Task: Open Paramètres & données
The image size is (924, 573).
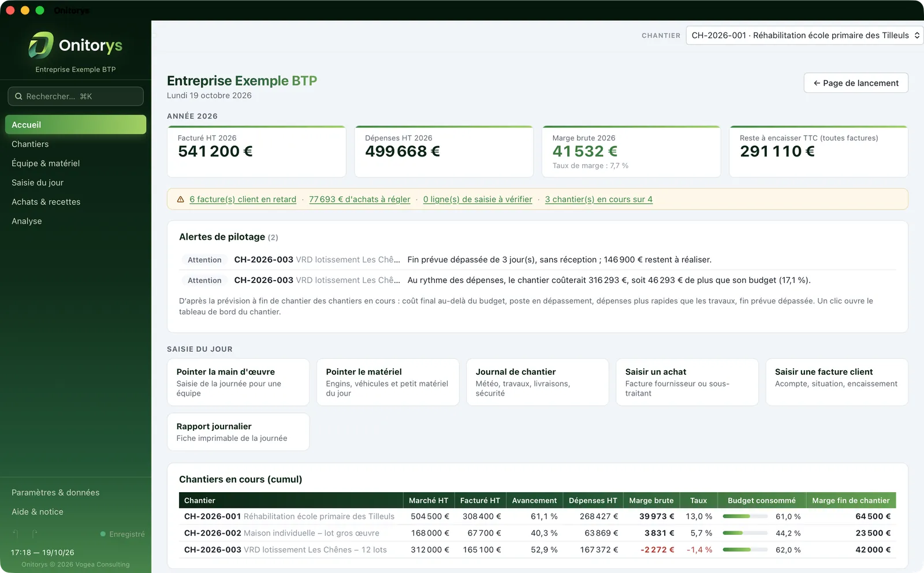Action: [x=76, y=493]
